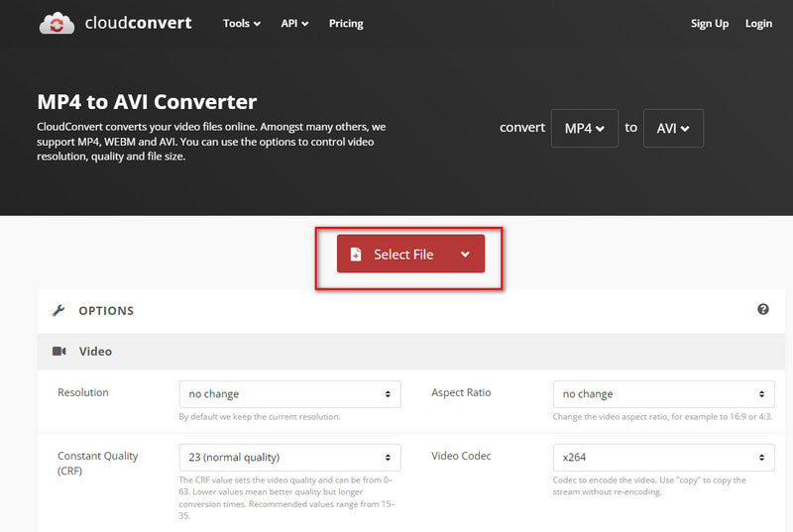This screenshot has height=532, width=793.
Task: Expand the Select File source arrow
Action: pos(465,255)
